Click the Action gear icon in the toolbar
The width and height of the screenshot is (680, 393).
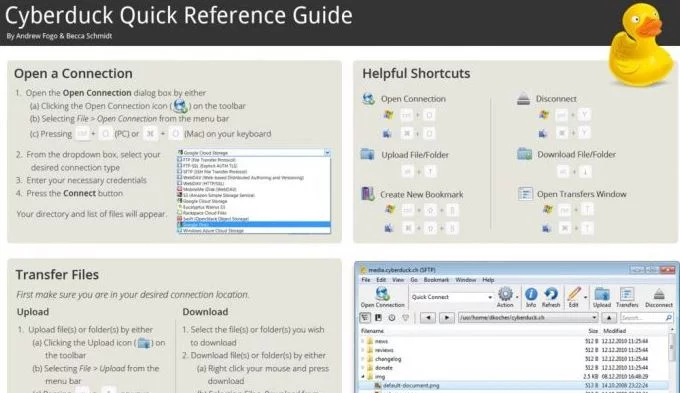pos(505,294)
